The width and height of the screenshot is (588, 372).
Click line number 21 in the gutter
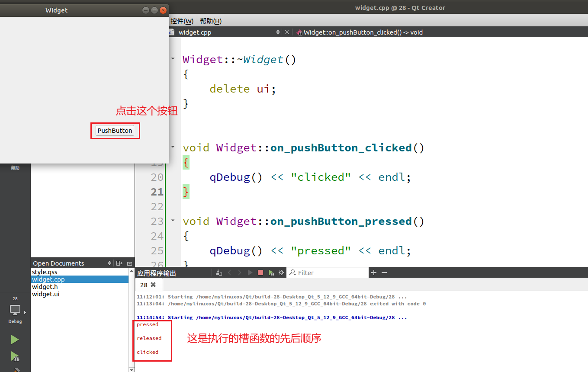click(157, 192)
